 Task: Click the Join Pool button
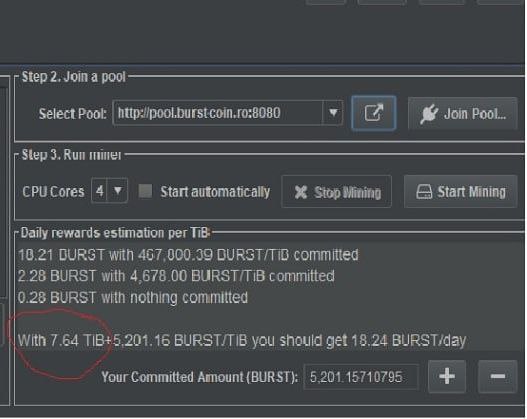point(462,114)
